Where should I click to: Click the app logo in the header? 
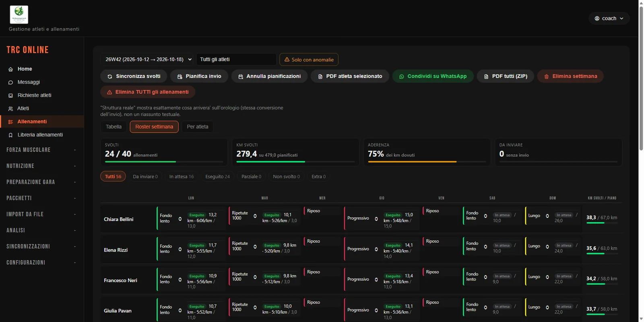point(19,15)
